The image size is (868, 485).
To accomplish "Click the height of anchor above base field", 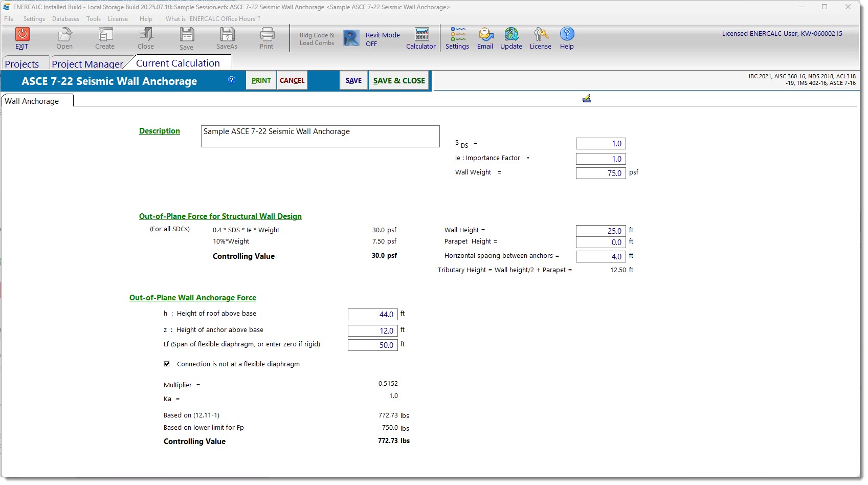I will point(372,330).
